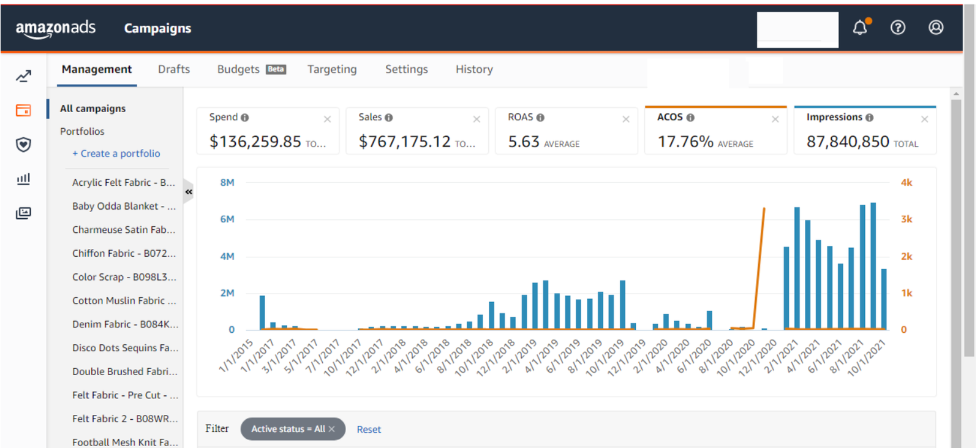Open Felt Fabric - Pre Cut portfolio
Image resolution: width=980 pixels, height=448 pixels.
[x=125, y=395]
